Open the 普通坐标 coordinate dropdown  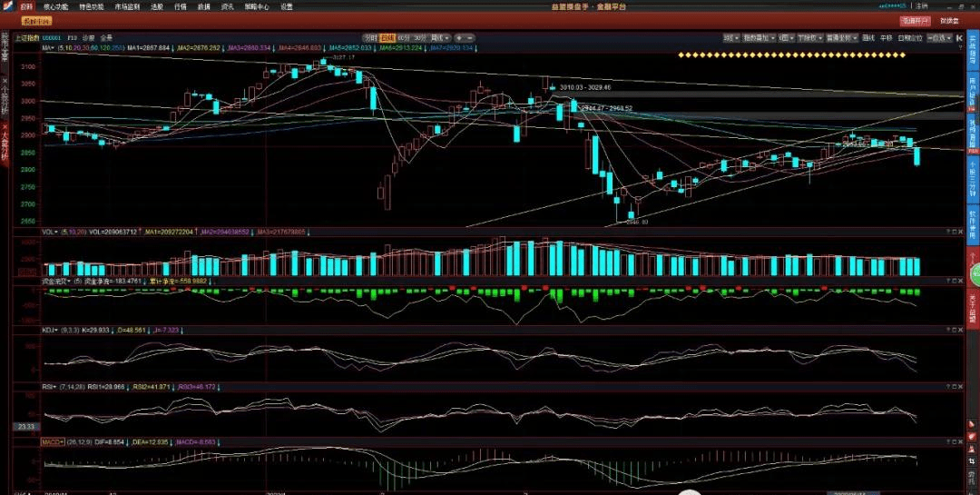coord(842,38)
